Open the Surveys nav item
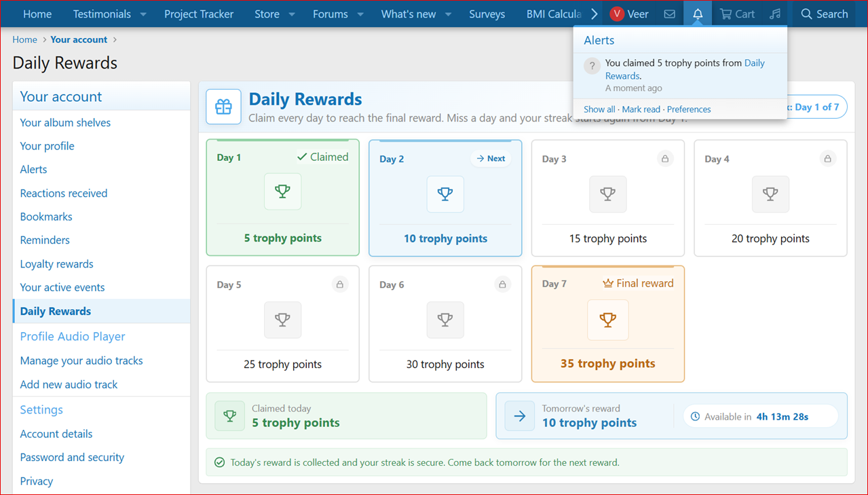The height and width of the screenshot is (495, 868). tap(487, 14)
